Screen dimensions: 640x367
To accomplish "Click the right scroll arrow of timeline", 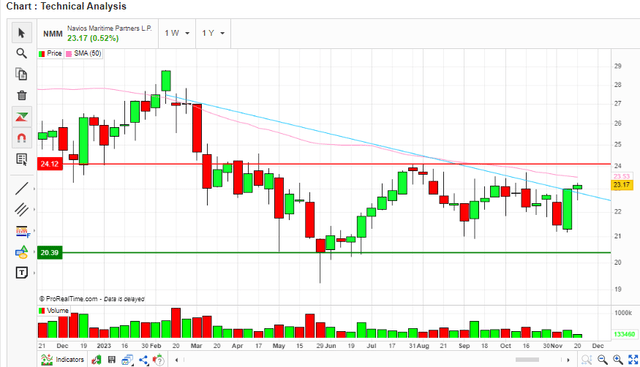I will click(568, 360).
